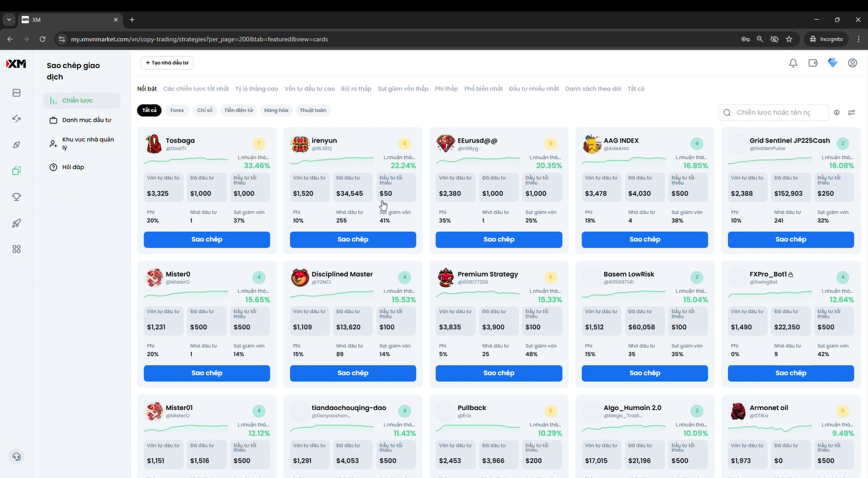Open Danh mục đầu tư in side menu
Image resolution: width=868 pixels, height=478 pixels.
tap(81, 120)
